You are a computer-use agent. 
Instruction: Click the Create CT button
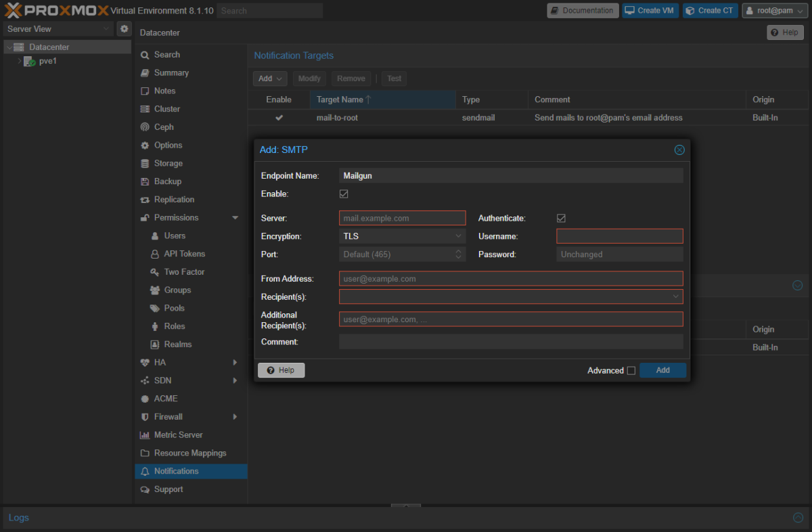point(710,11)
